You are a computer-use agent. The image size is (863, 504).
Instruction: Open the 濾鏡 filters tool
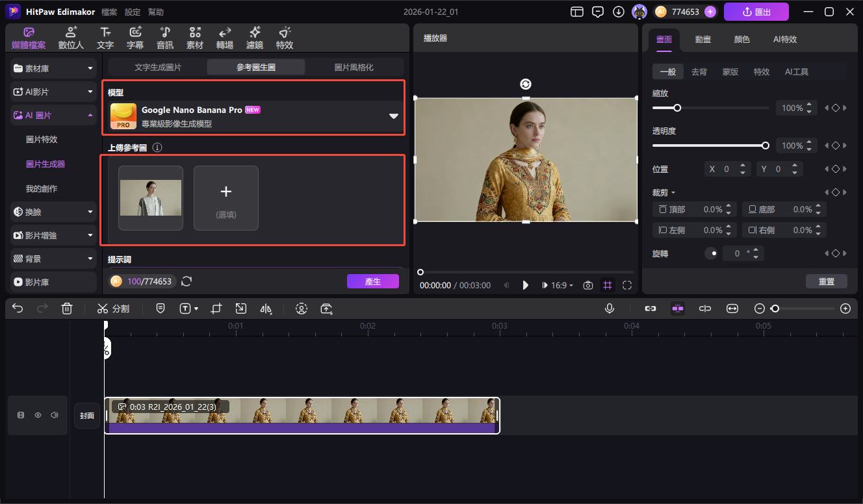click(x=255, y=38)
